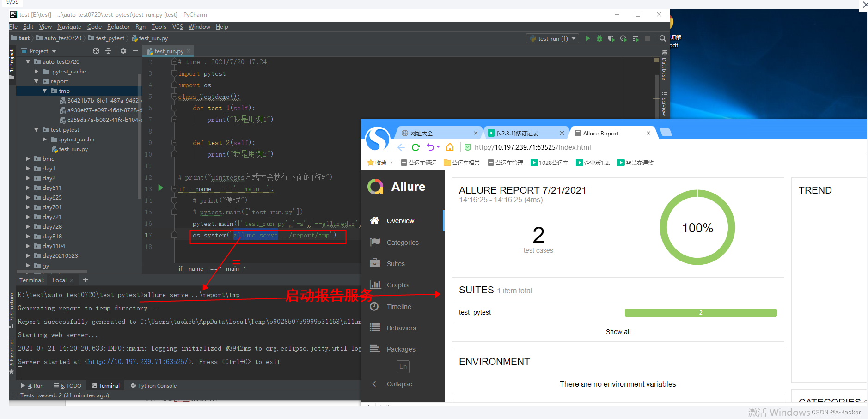
Task: Open Allure Overview section
Action: pos(403,221)
